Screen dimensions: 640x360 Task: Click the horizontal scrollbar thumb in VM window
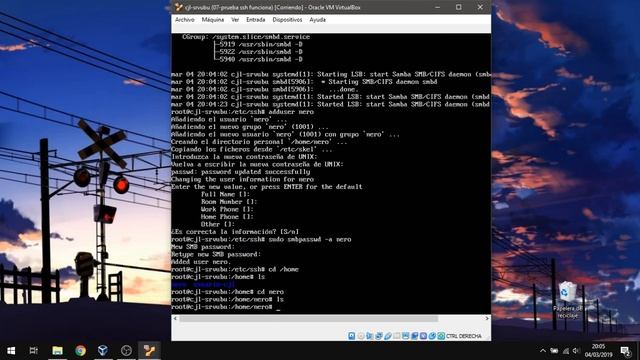[x=309, y=318]
